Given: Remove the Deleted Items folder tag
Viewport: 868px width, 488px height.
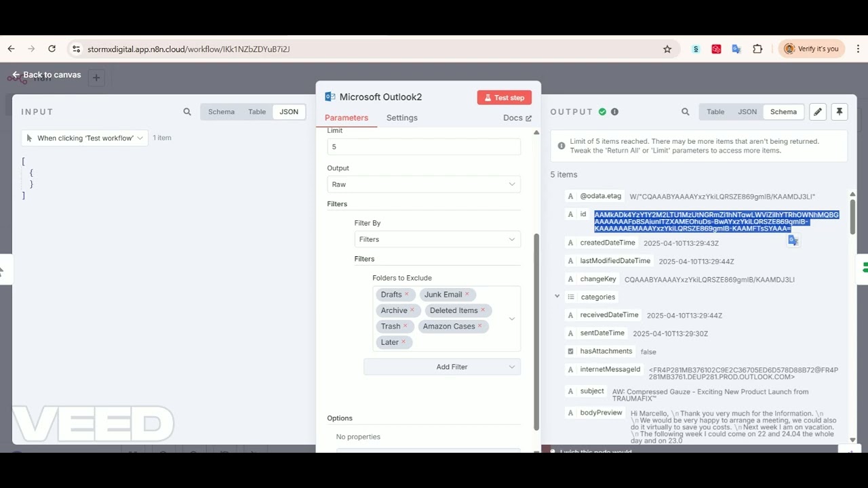Looking at the screenshot, I should point(483,310).
